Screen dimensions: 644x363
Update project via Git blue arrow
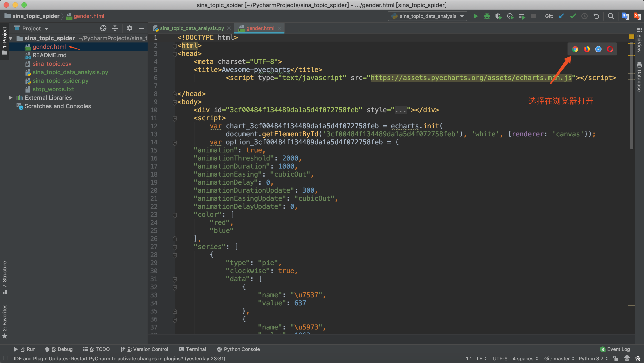click(561, 16)
